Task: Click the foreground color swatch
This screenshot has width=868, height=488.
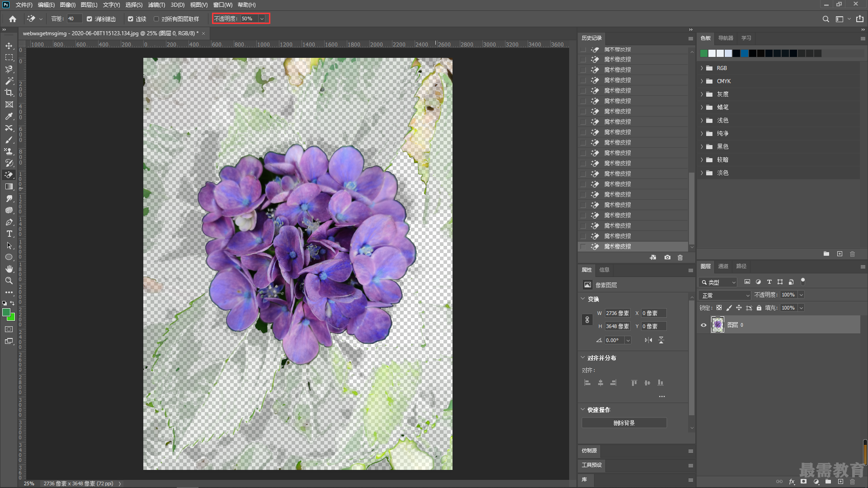Action: pos(6,313)
